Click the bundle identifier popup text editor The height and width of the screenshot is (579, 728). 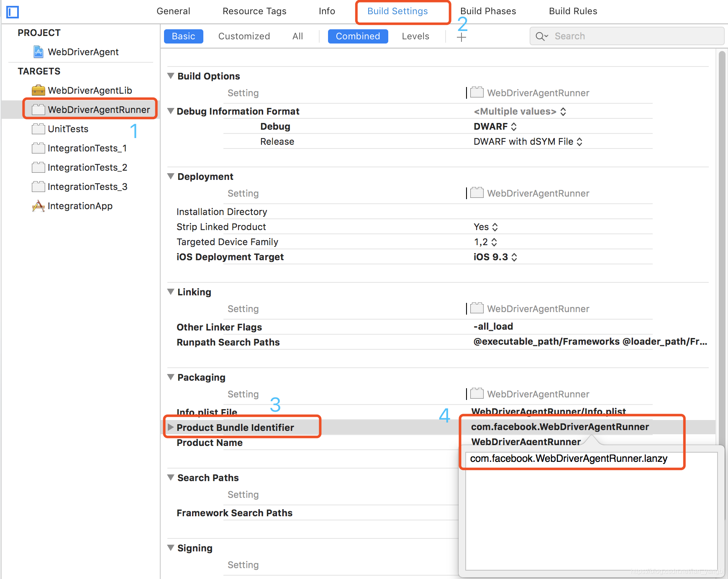click(x=592, y=511)
